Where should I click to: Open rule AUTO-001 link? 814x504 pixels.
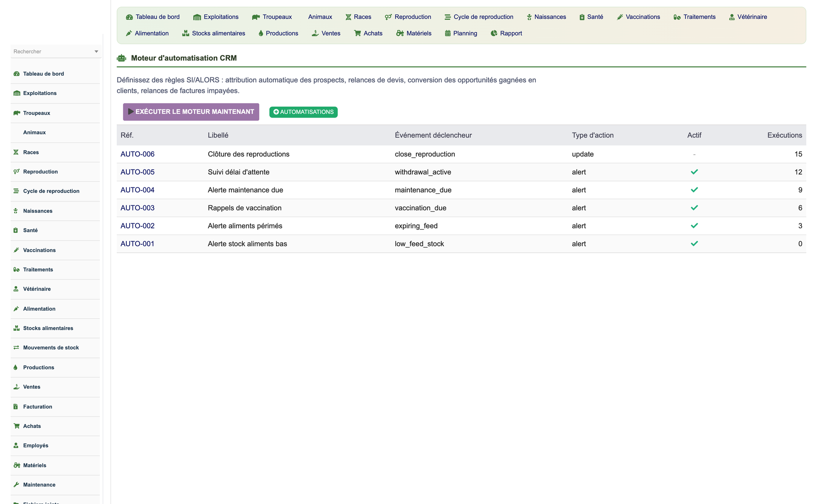138,244
